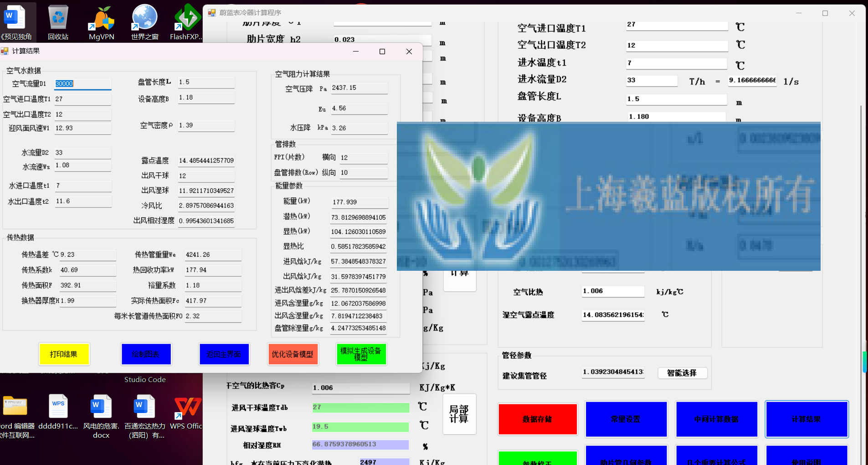Screen dimensions: 868x465
Task: Open the 预见独角 Word document icon
Action: (x=16, y=22)
